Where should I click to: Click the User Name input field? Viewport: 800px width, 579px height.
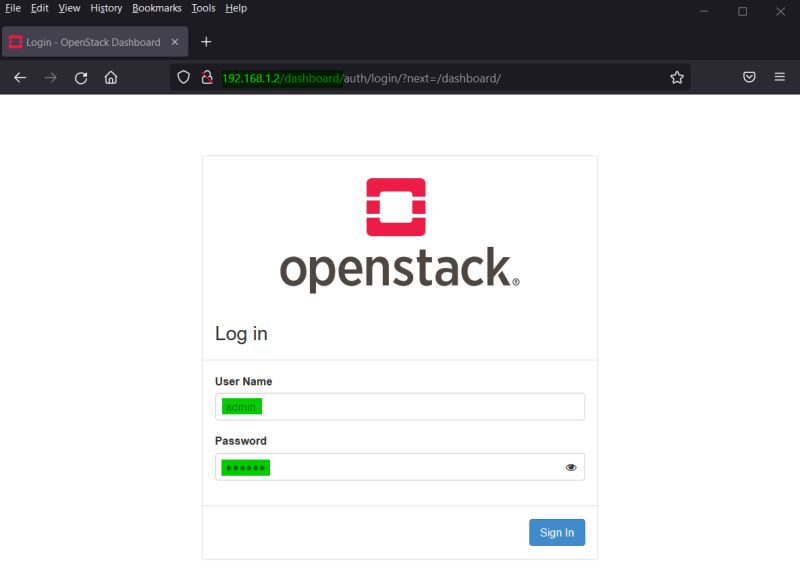(x=399, y=406)
